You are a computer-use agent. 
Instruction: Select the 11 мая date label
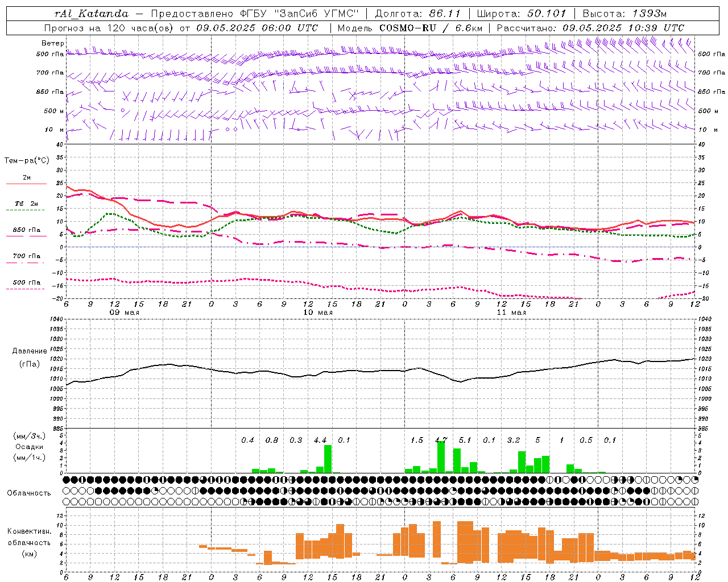coord(511,313)
